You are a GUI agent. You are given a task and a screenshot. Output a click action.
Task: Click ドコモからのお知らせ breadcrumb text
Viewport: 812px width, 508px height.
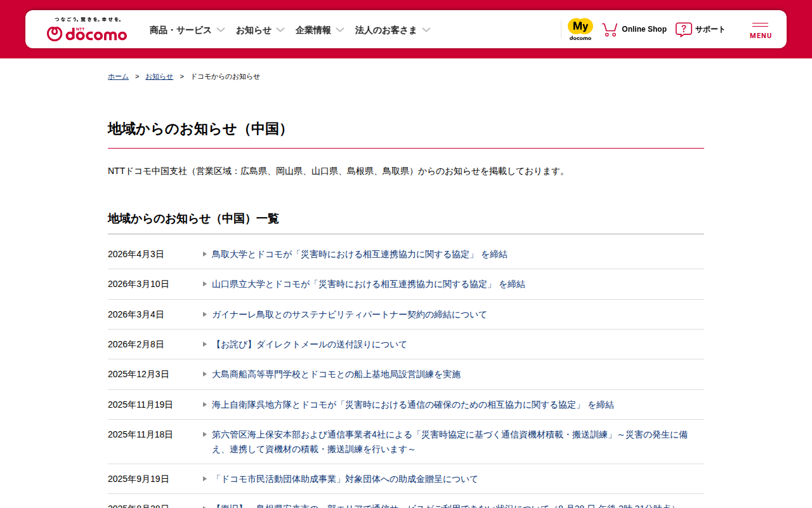coord(225,76)
